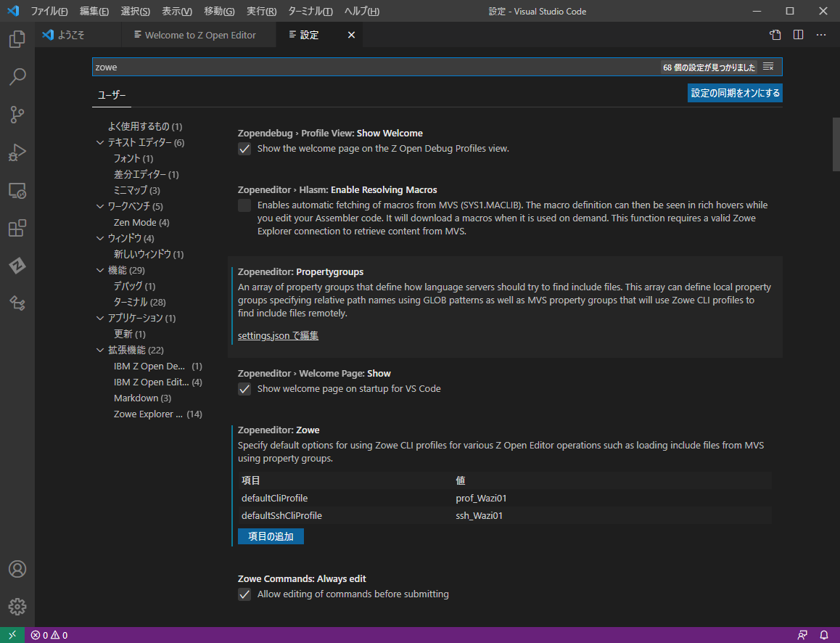Image resolution: width=840 pixels, height=643 pixels.
Task: Click the prof_Wazi01 value cell
Action: [x=481, y=499]
